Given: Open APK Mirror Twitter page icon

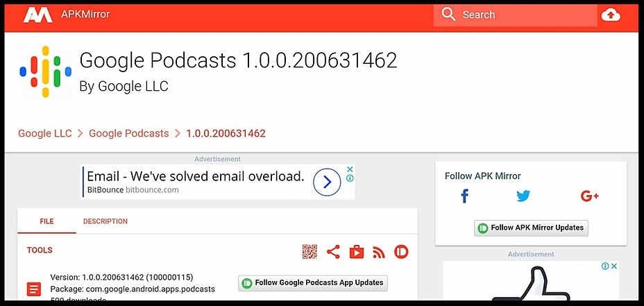Looking at the screenshot, I should click(x=523, y=196).
